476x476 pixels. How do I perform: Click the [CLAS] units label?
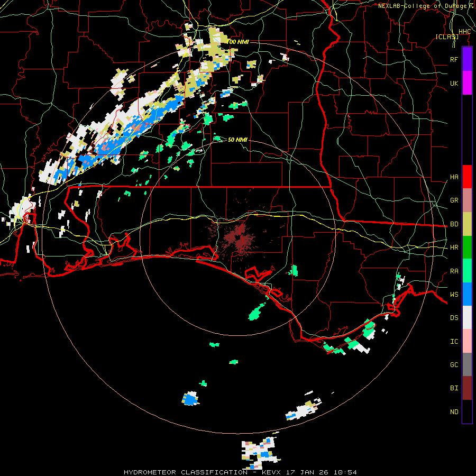click(x=447, y=36)
